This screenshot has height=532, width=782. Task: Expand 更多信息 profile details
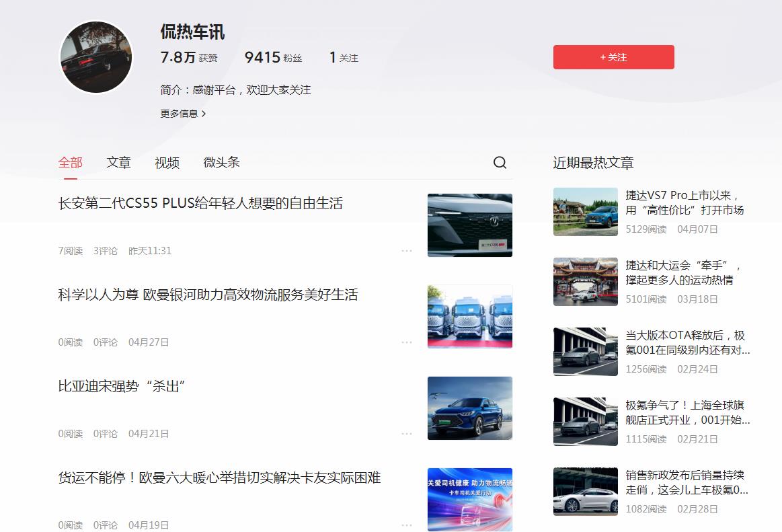[x=183, y=114]
